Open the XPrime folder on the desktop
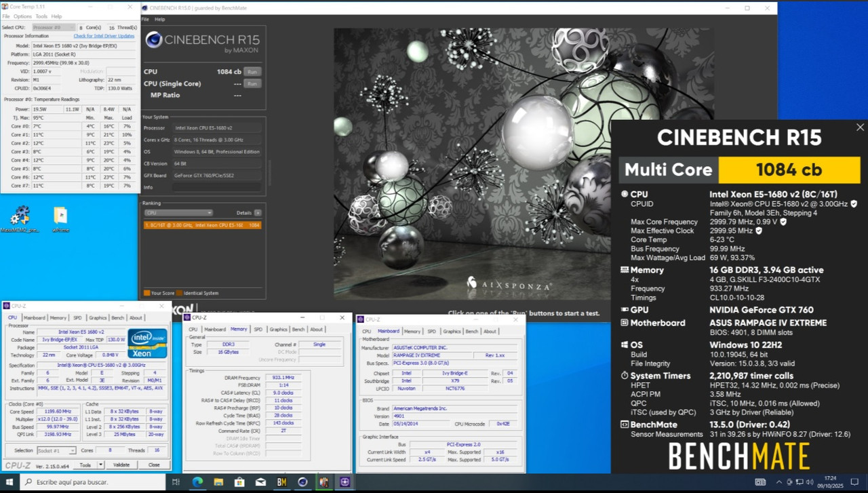This screenshot has height=493, width=868. pyautogui.click(x=60, y=219)
